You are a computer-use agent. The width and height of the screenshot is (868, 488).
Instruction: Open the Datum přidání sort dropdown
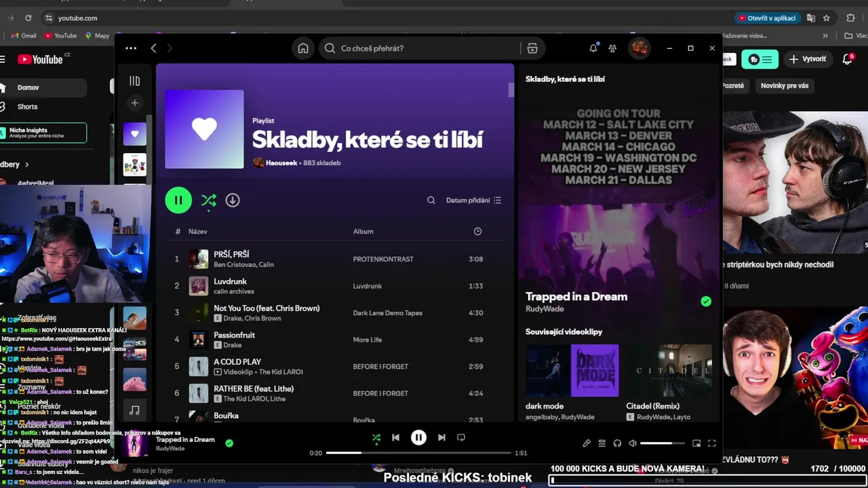coord(473,200)
